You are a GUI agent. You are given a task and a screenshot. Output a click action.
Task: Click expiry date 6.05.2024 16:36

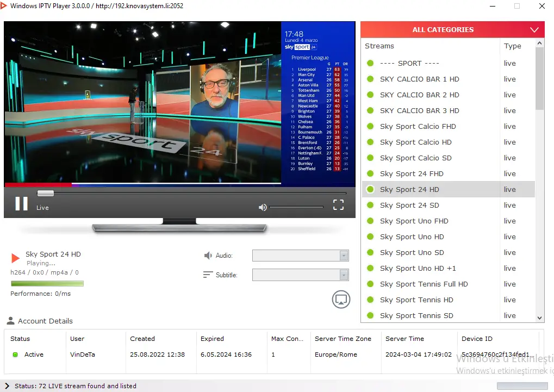(226, 354)
